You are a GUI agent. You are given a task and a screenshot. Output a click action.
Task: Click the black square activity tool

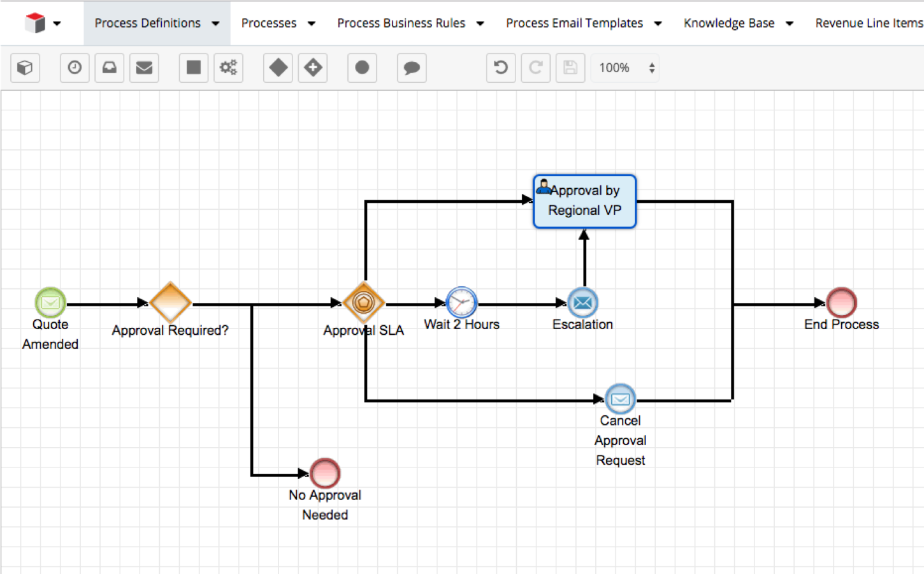coord(194,68)
